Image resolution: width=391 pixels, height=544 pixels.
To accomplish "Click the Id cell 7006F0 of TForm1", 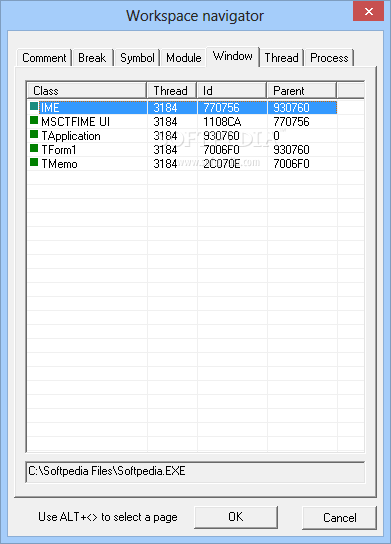I will click(221, 150).
